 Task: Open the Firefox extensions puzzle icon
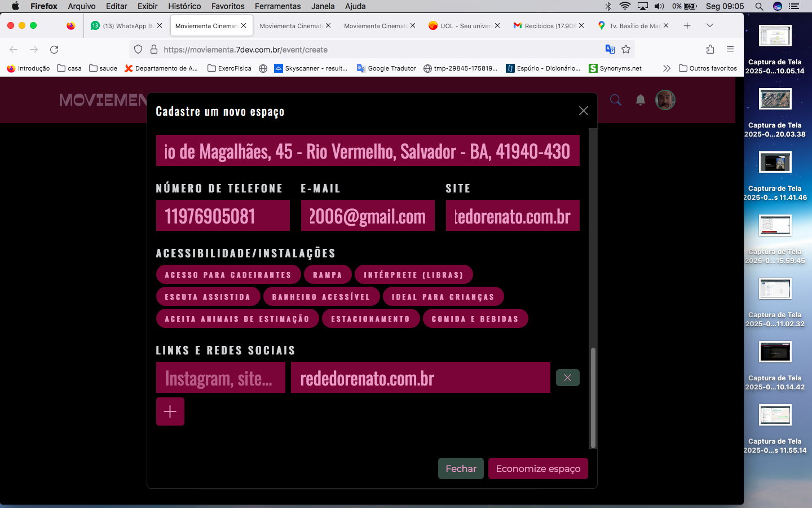point(710,50)
